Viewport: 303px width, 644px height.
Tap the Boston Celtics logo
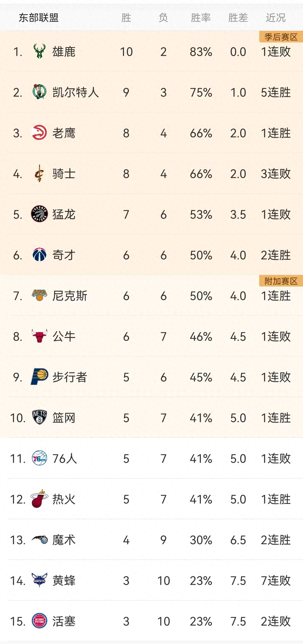coord(39,92)
